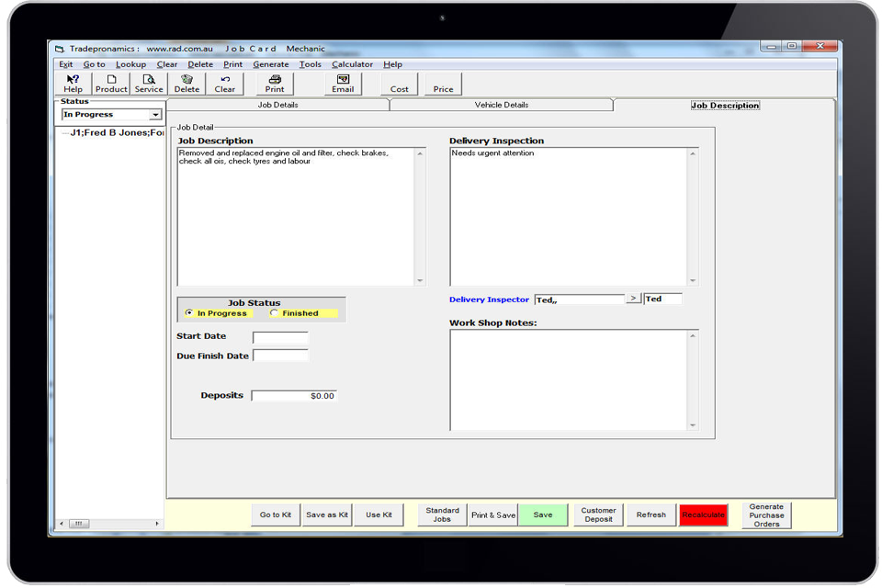Expand the Status dropdown list

coord(155,115)
